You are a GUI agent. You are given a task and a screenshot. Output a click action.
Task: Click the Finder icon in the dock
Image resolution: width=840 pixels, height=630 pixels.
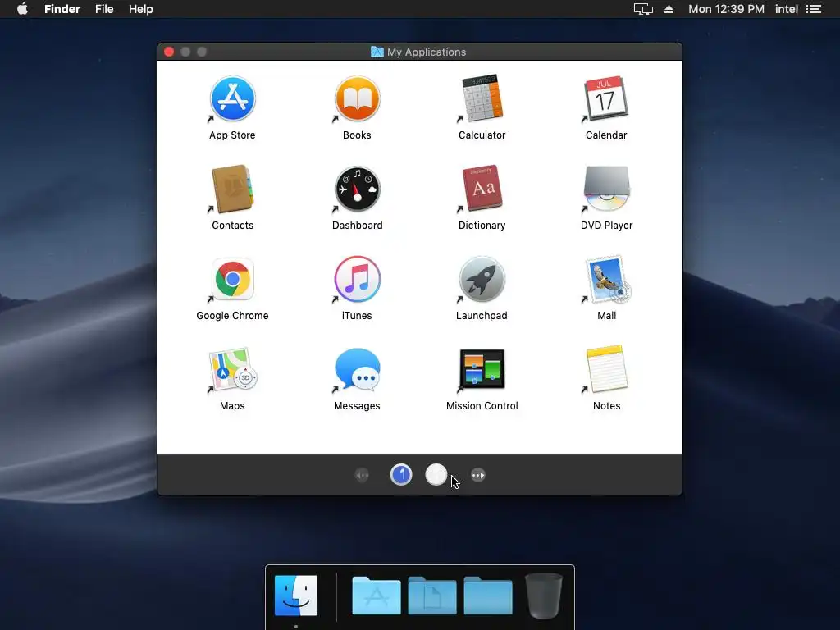(296, 596)
